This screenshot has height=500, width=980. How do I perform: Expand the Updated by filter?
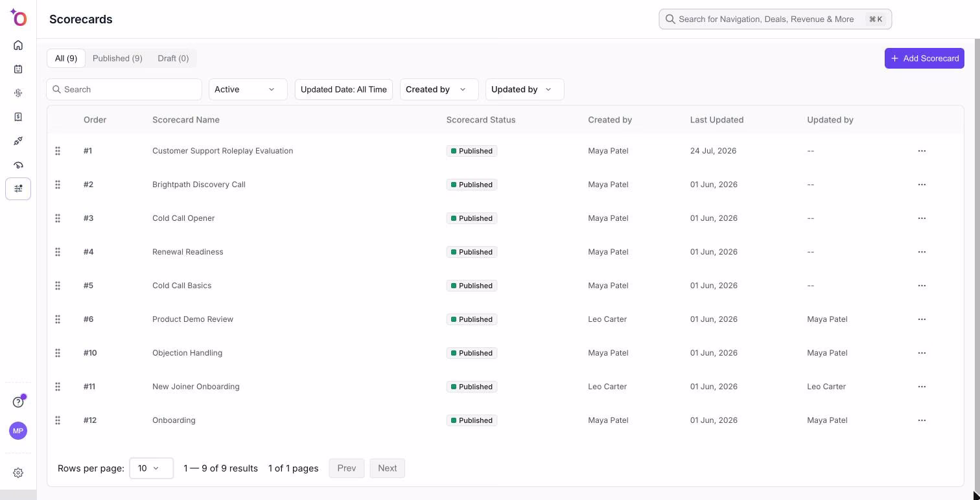(524, 89)
